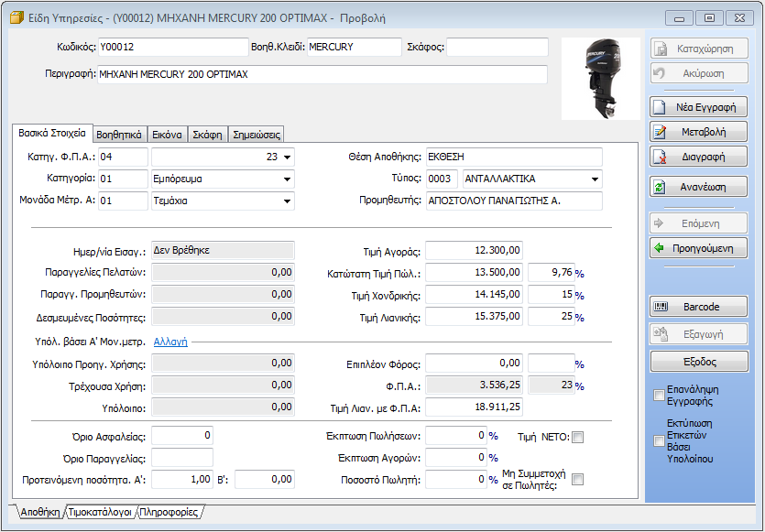Open the Κατηγ. Φ.Π.Α. dropdown showing 23
This screenshot has height=532, width=765.
click(287, 157)
